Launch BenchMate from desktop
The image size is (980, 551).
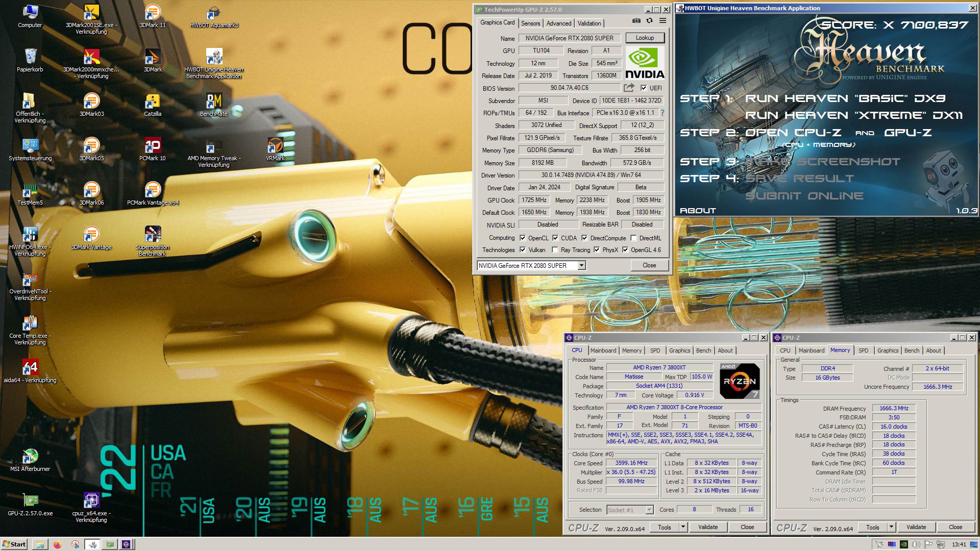coord(214,104)
